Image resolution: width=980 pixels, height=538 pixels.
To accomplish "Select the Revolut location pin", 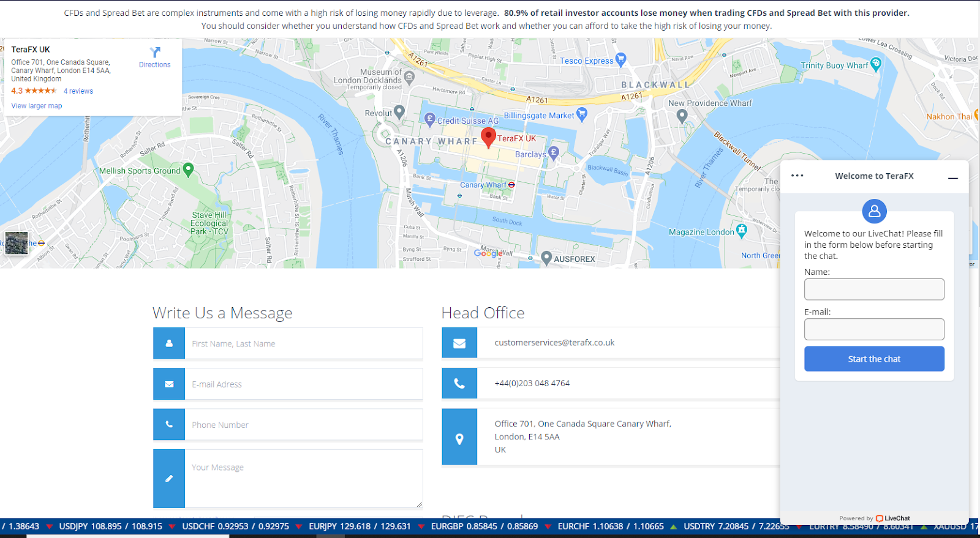I will coord(399,111).
